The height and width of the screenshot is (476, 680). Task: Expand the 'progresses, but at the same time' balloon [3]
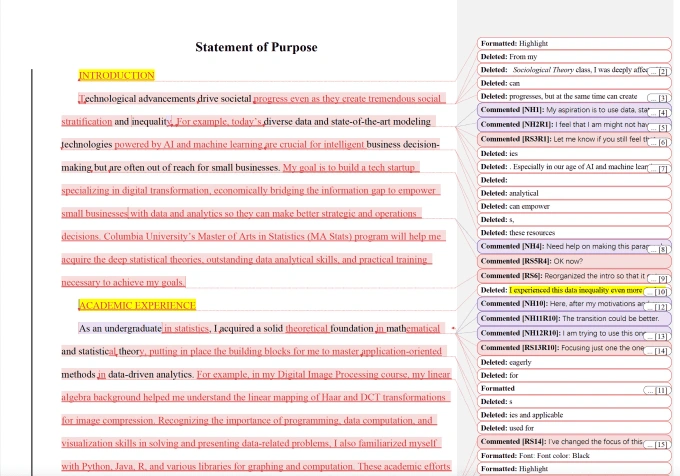point(659,98)
